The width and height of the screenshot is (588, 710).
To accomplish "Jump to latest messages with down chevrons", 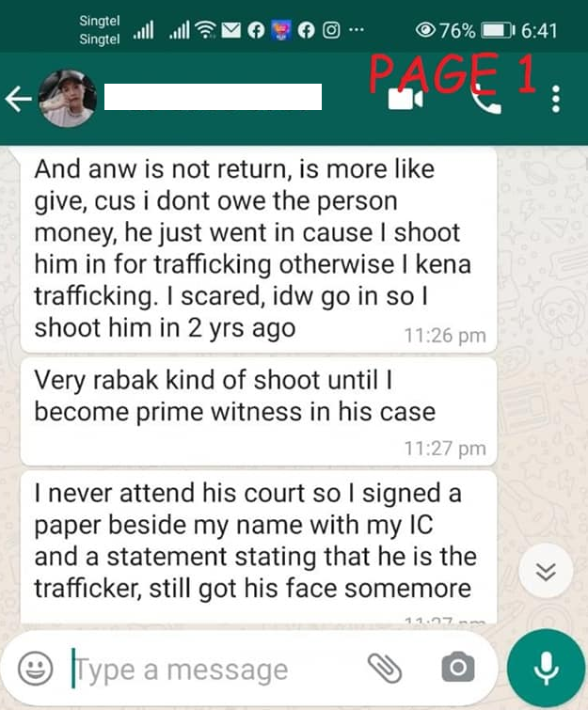I will (x=546, y=572).
